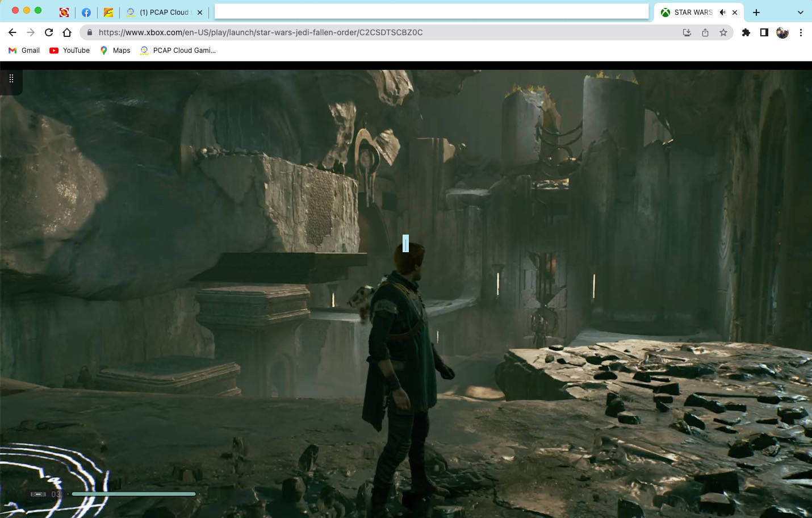Close the STAR WARS tab
The image size is (812, 518).
(x=735, y=12)
